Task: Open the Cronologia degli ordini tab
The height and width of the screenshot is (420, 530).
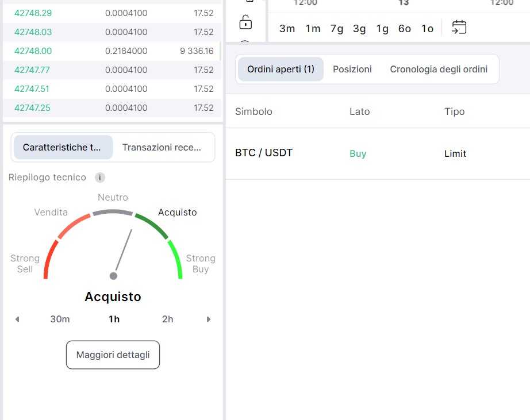Action: pos(439,69)
